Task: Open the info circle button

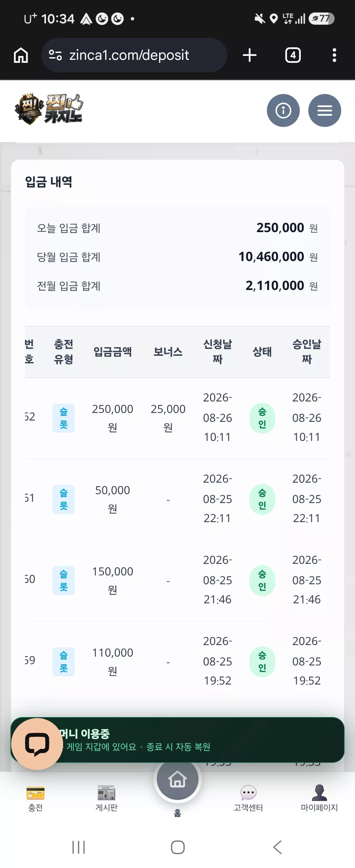Action: click(x=283, y=110)
